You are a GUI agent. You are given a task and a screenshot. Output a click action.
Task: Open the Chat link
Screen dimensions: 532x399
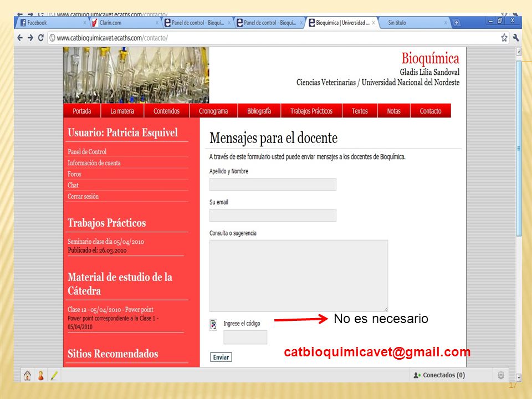point(73,185)
